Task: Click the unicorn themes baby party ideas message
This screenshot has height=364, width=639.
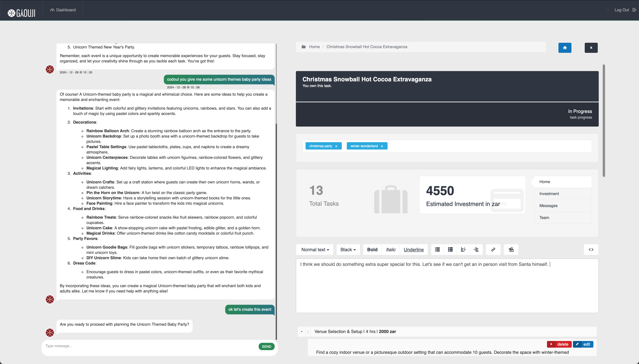Action: (x=219, y=79)
